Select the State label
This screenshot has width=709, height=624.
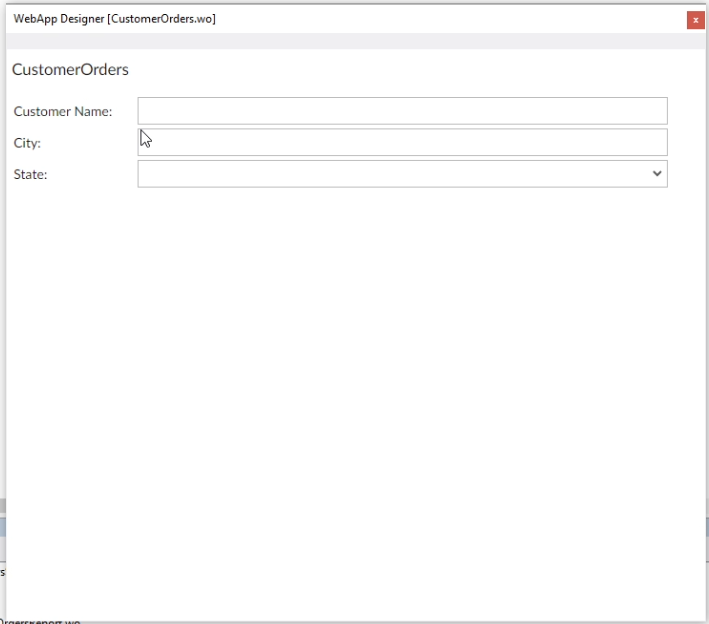[31, 175]
